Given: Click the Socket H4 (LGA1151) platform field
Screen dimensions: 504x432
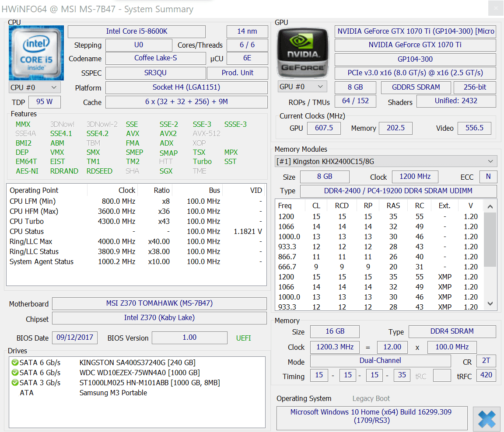Looking at the screenshot, I should point(186,87).
